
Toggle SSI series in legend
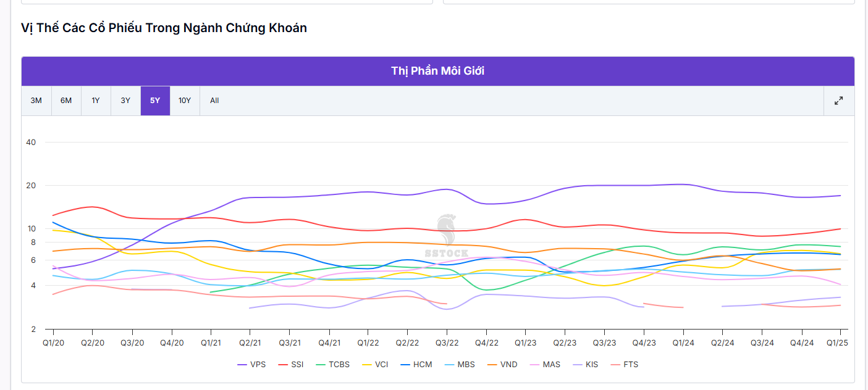(x=292, y=365)
